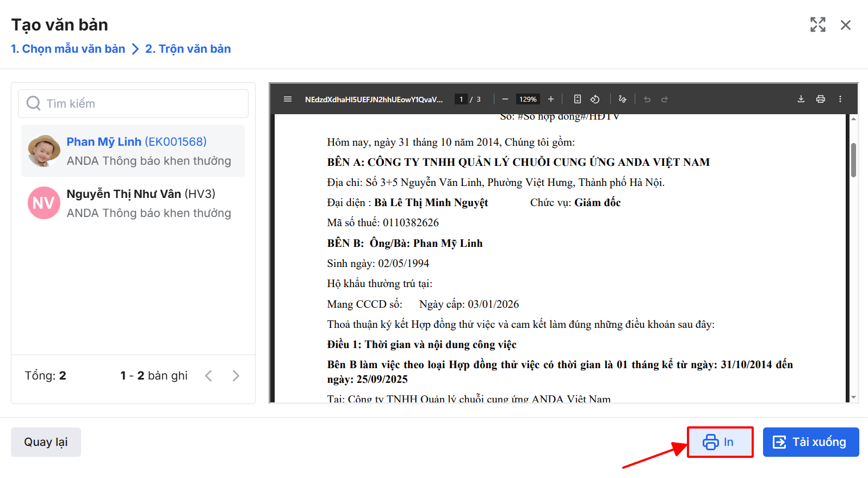868x478 pixels.
Task: Open the PDF viewer more actions menu
Action: (840, 99)
